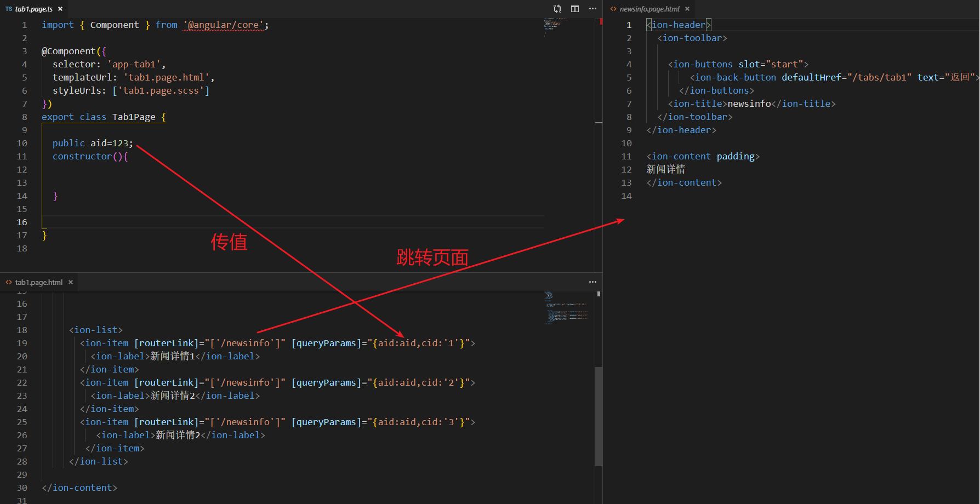Click the ion-back-button defaultHref line
The width and height of the screenshot is (980, 504).
[x=834, y=77]
